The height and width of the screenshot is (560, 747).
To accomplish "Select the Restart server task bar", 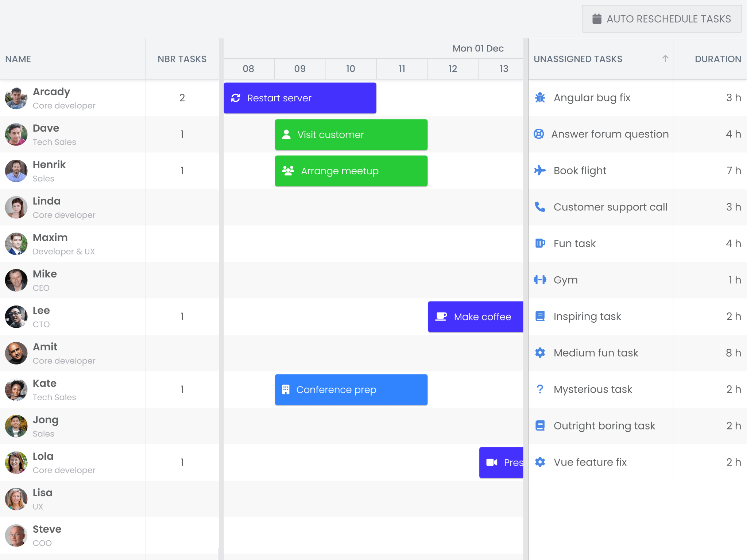I will 300,98.
